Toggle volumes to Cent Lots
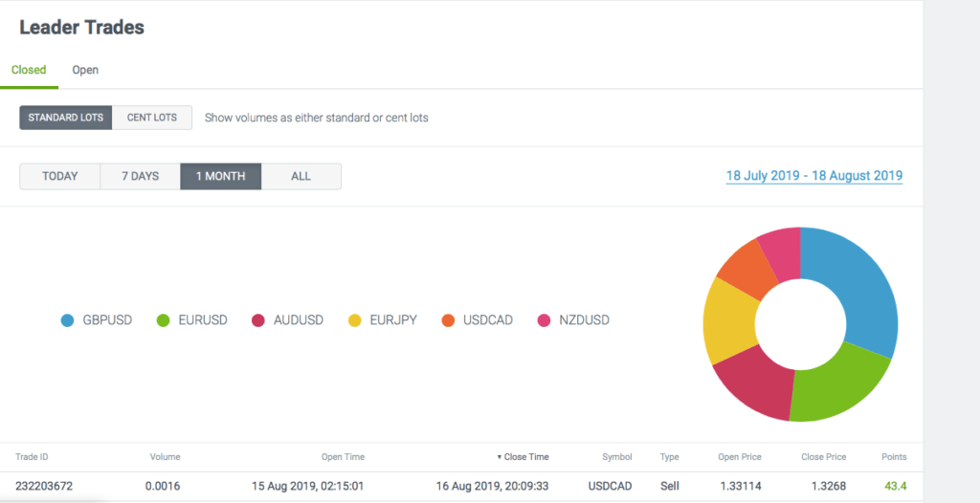 [152, 118]
